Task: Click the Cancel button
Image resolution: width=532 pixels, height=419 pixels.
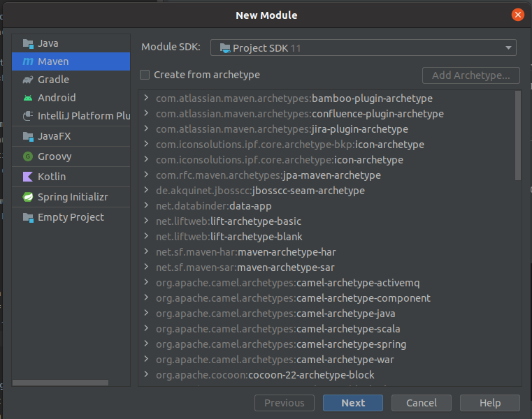Action: [421, 403]
